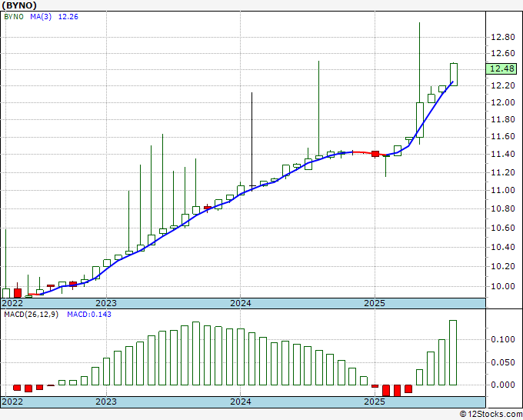523x420 pixels.
Task: Select the 2023 marker on price timeline
Action: (x=106, y=303)
